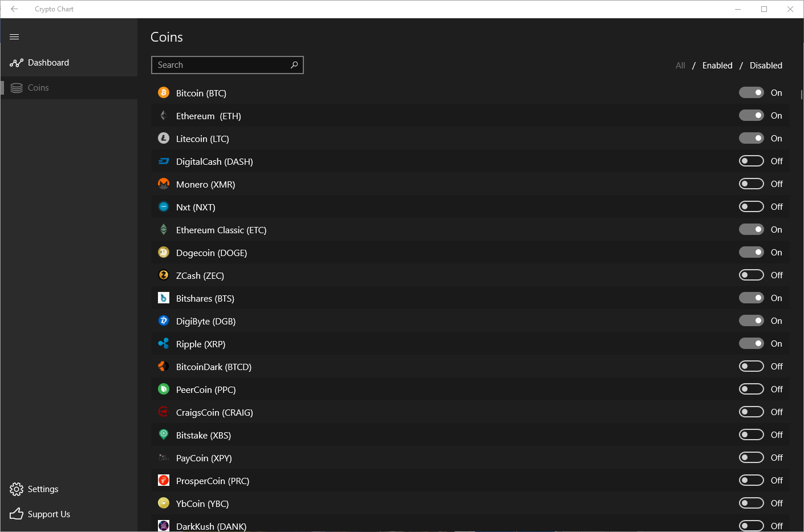Disable Ethereum Classic (ETC) switch
This screenshot has height=532, width=804.
(752, 229)
